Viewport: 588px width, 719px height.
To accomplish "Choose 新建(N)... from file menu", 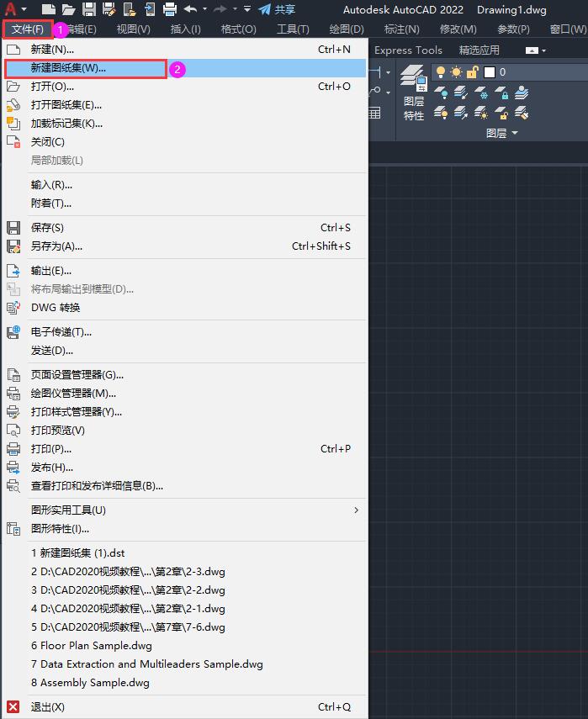I will pos(184,50).
